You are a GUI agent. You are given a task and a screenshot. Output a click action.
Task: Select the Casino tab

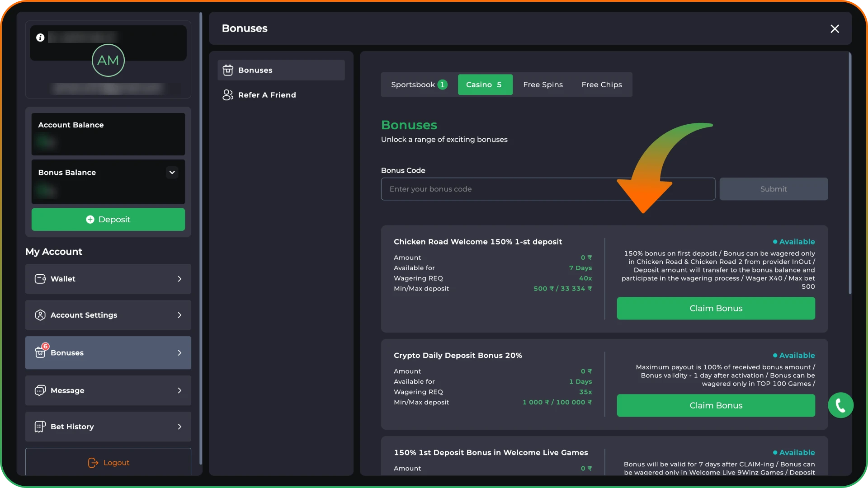pos(485,84)
